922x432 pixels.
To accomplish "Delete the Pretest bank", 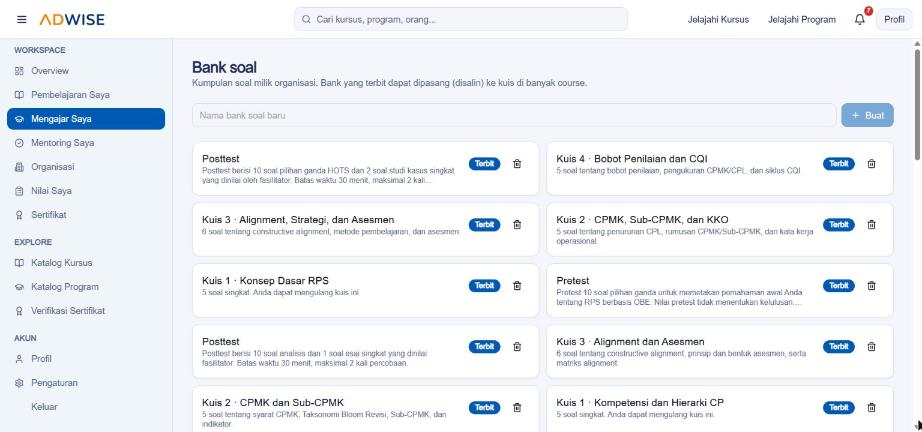I will point(871,286).
